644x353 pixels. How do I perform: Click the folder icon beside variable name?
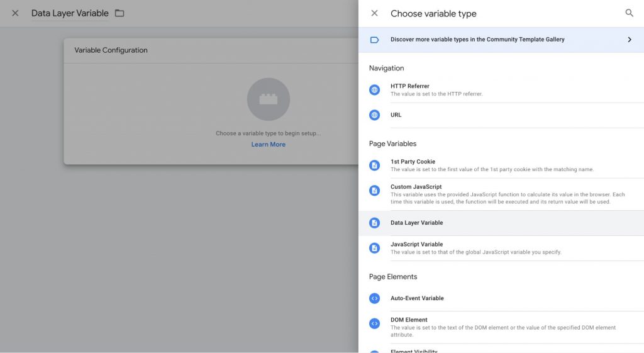[119, 13]
